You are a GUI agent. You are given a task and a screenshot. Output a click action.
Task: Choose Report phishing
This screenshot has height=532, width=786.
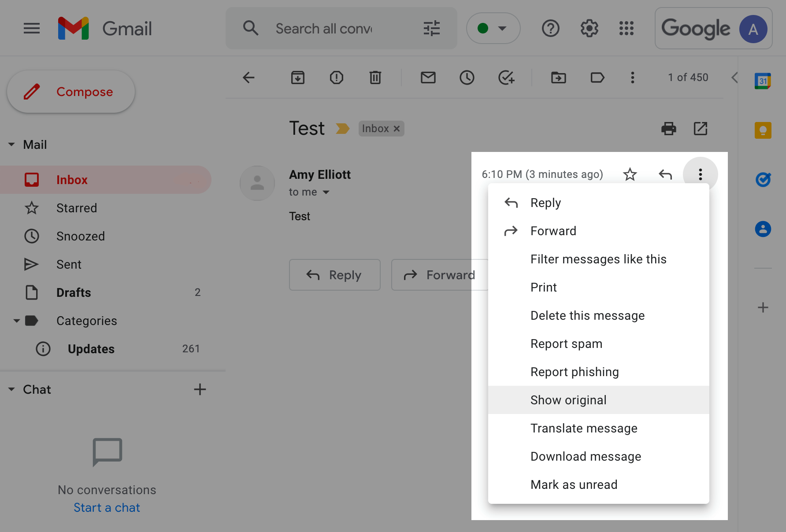(x=598, y=372)
